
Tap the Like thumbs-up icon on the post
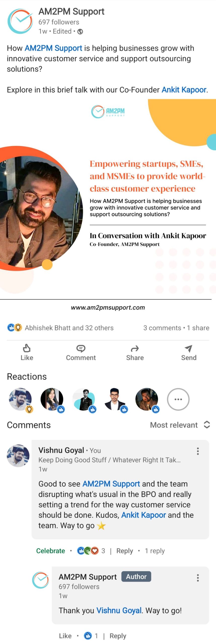point(27,348)
